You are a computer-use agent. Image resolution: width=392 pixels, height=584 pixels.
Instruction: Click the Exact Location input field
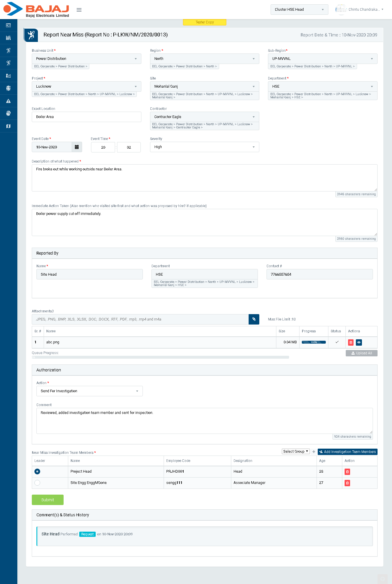pos(86,117)
